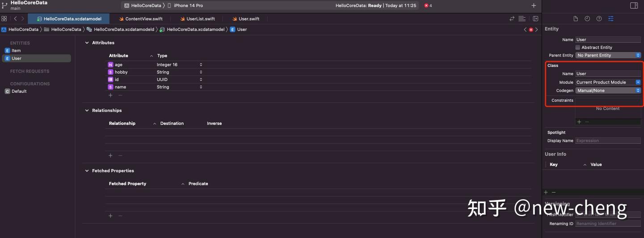Viewport: 644px width, 238px height.
Task: Remove the selected attribute with minus
Action: click(120, 96)
